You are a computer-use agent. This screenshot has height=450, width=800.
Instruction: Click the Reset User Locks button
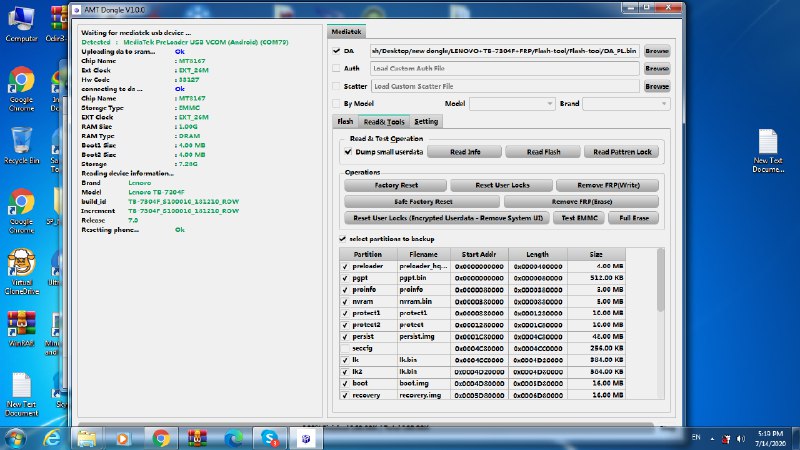point(502,185)
